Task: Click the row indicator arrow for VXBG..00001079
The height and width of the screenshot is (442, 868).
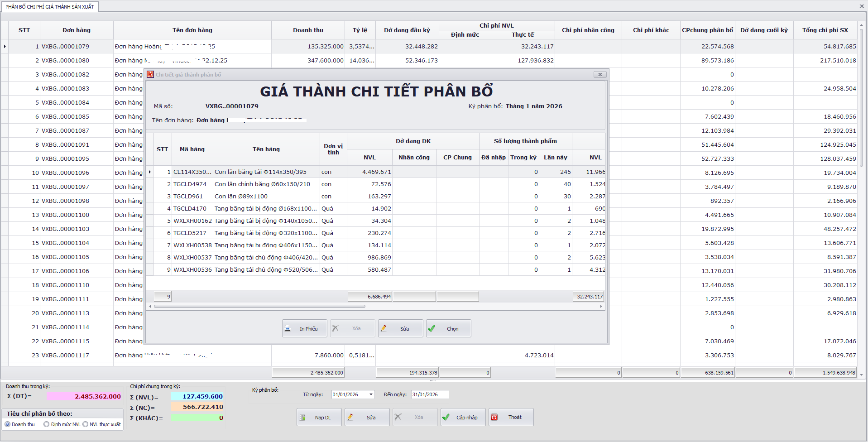Action: coord(5,47)
